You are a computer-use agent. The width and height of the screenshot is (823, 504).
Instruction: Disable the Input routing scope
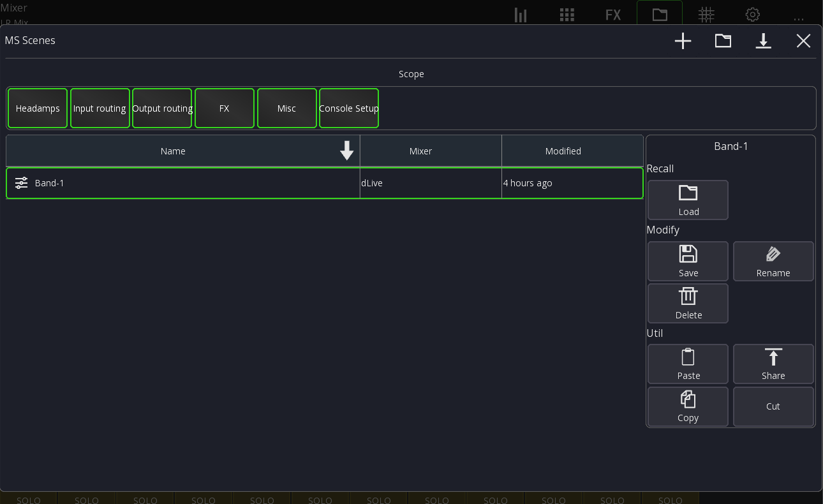click(100, 108)
